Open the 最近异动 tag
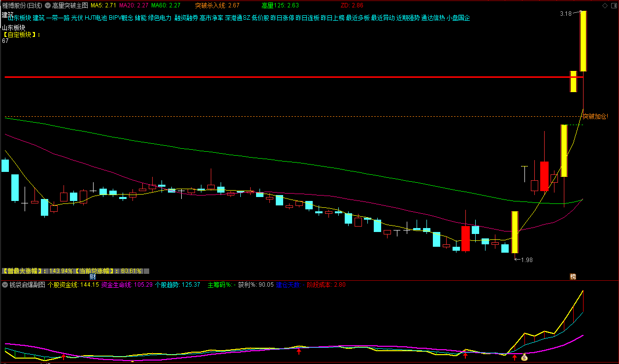The image size is (619, 364). point(383,18)
